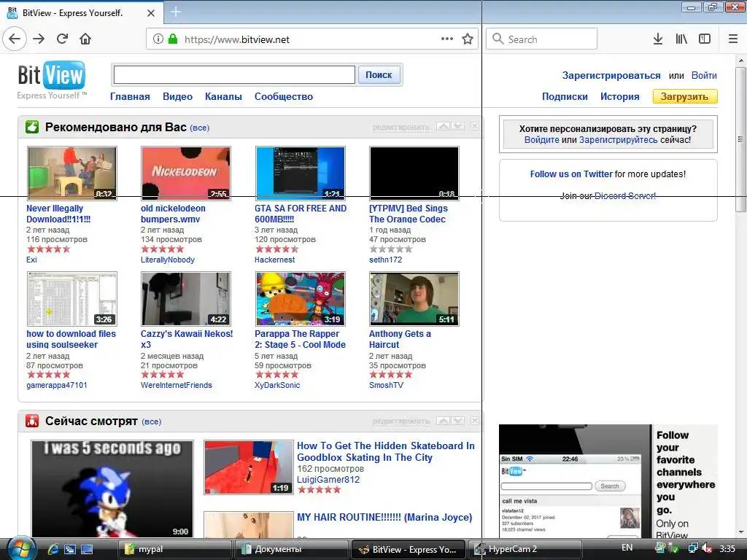The image size is (747, 560).
Task: Click (все) next to Сейчас смотрят
Action: coord(152,421)
